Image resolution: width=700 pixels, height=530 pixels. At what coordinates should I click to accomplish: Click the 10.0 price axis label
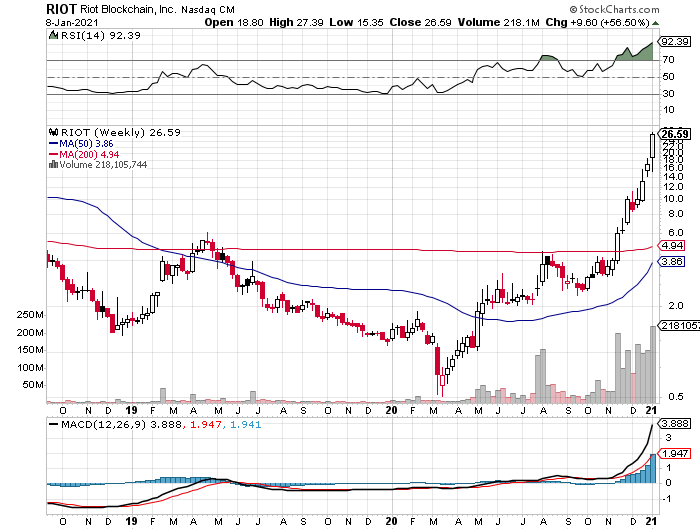click(673, 199)
